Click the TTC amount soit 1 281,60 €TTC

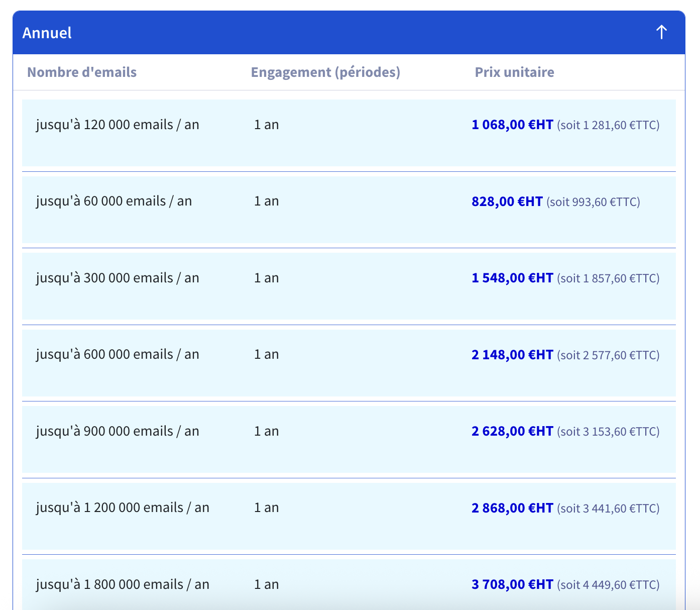(x=608, y=125)
